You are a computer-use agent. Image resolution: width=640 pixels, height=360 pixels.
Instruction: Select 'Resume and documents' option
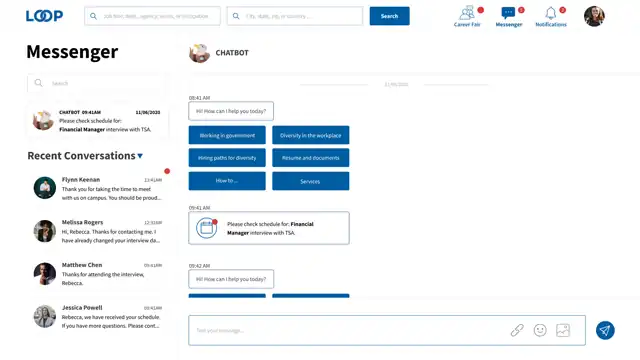pyautogui.click(x=311, y=158)
